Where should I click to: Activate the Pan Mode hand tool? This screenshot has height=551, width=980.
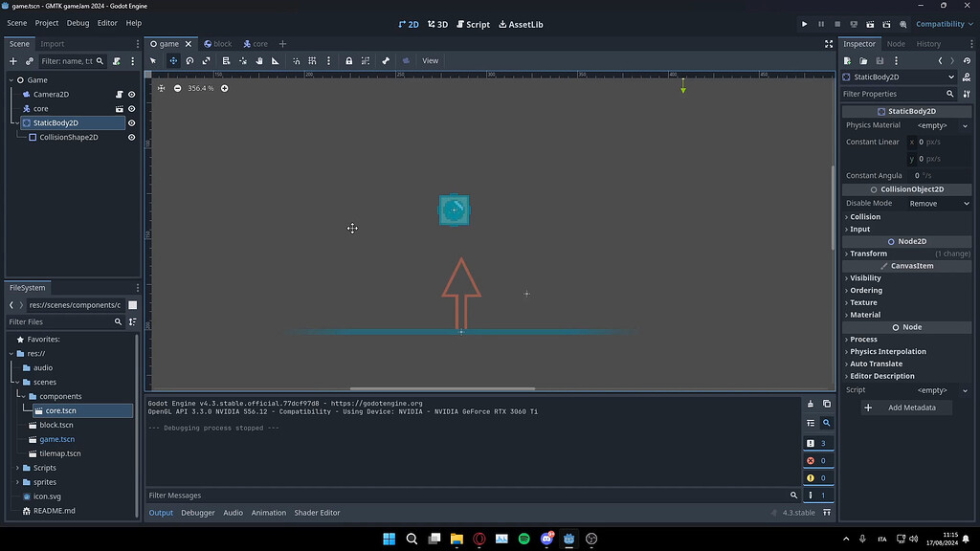(x=258, y=60)
